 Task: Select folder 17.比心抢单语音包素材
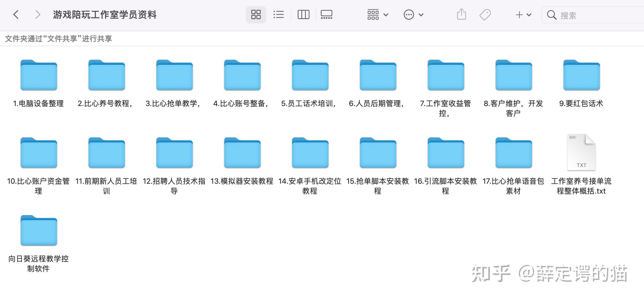coord(514,166)
